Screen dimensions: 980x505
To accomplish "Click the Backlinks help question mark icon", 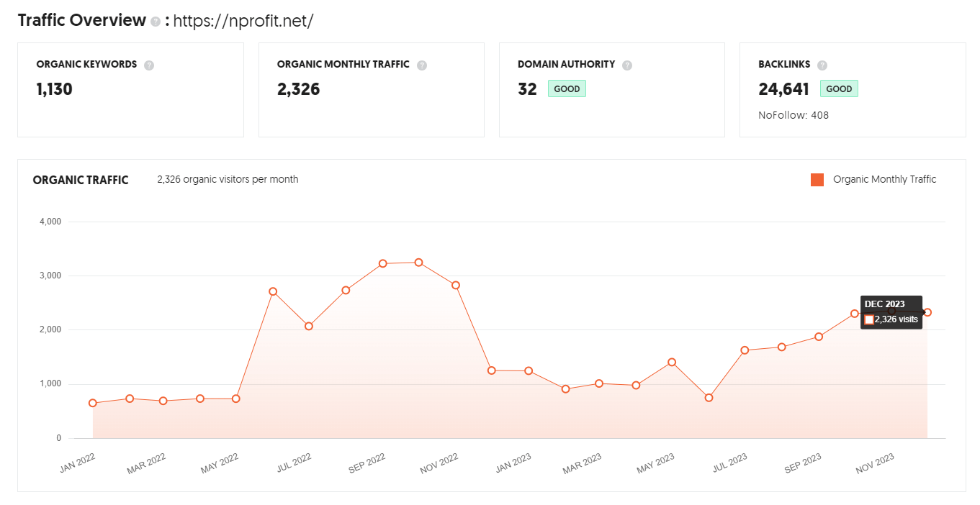I will pos(822,65).
